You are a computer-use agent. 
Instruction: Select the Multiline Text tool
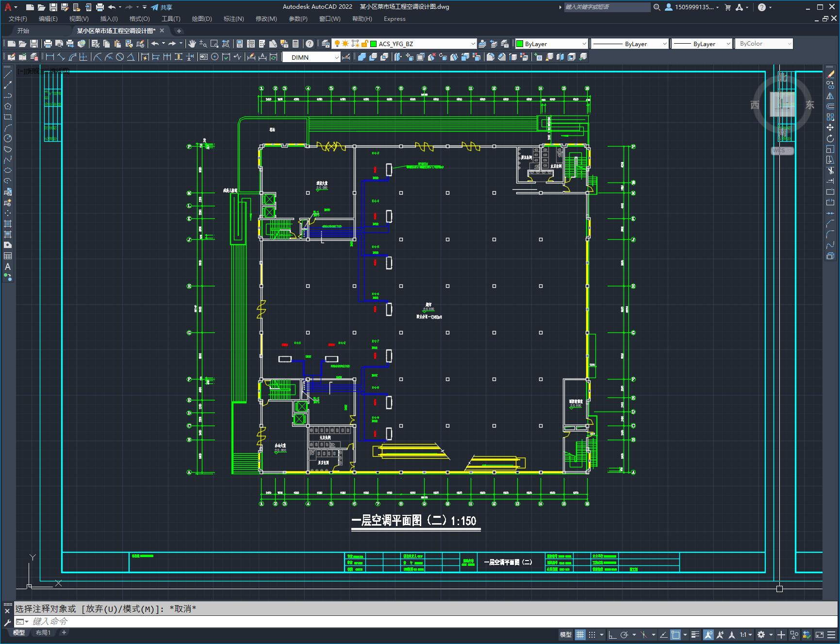tap(8, 266)
